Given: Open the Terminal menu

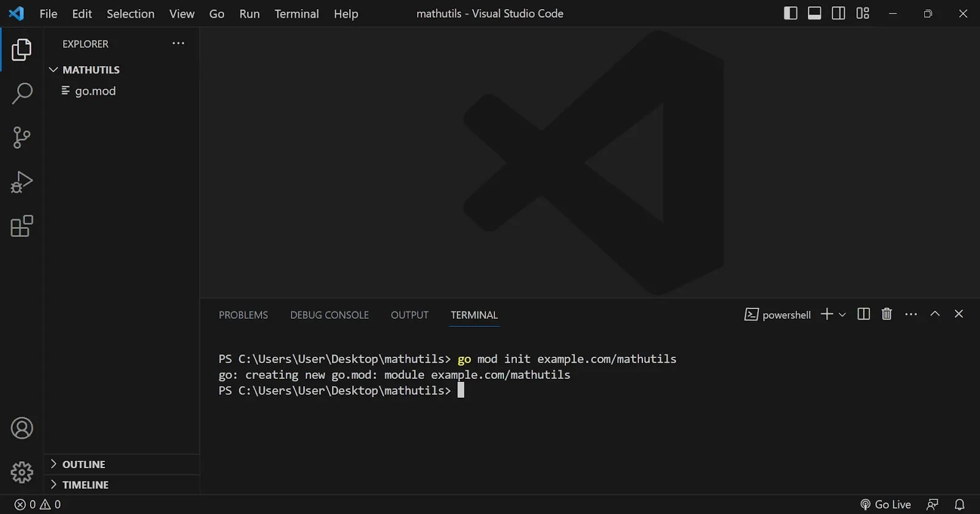Looking at the screenshot, I should (x=296, y=13).
